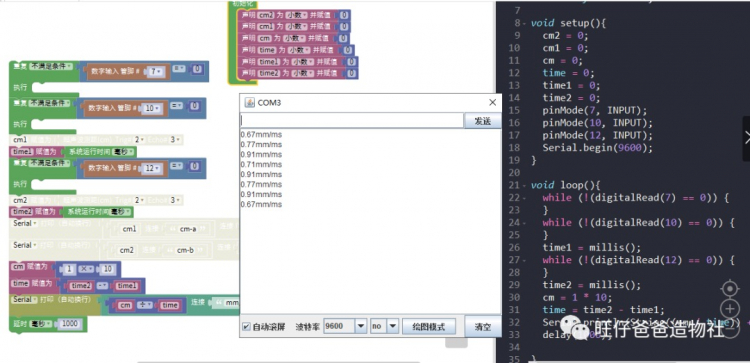Click the arrow on the code panel edge
Image resolution: width=750 pixels, height=363 pixels.
(747, 138)
